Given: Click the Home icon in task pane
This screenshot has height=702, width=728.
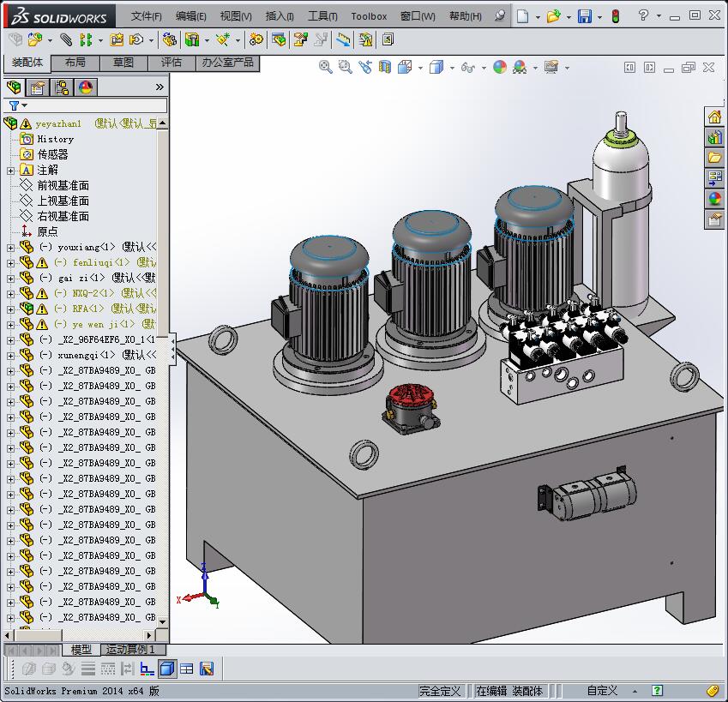Looking at the screenshot, I should pos(714,117).
